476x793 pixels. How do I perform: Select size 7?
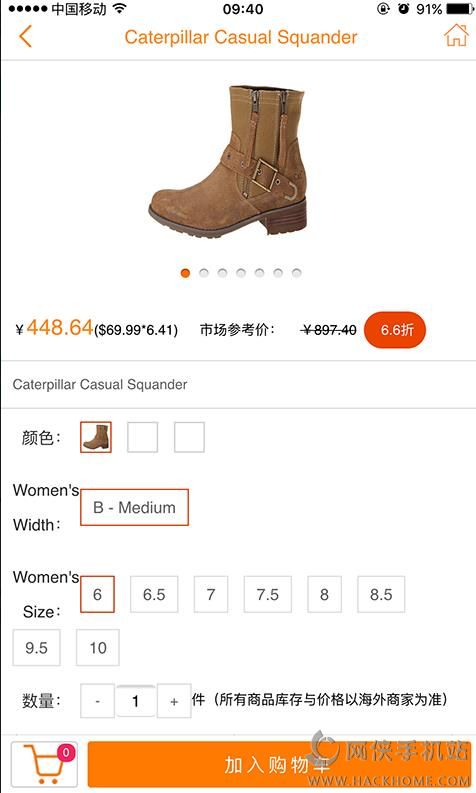click(x=211, y=594)
